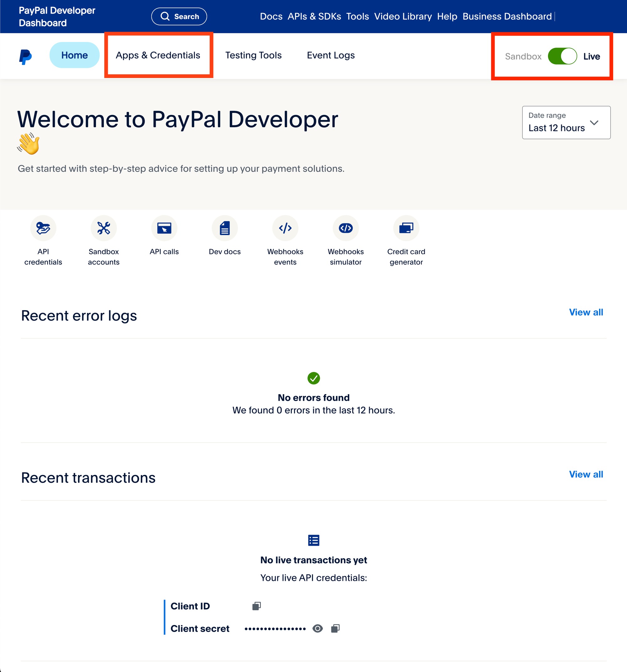The image size is (627, 672).
Task: Click the transactions list icon
Action: coord(313,540)
